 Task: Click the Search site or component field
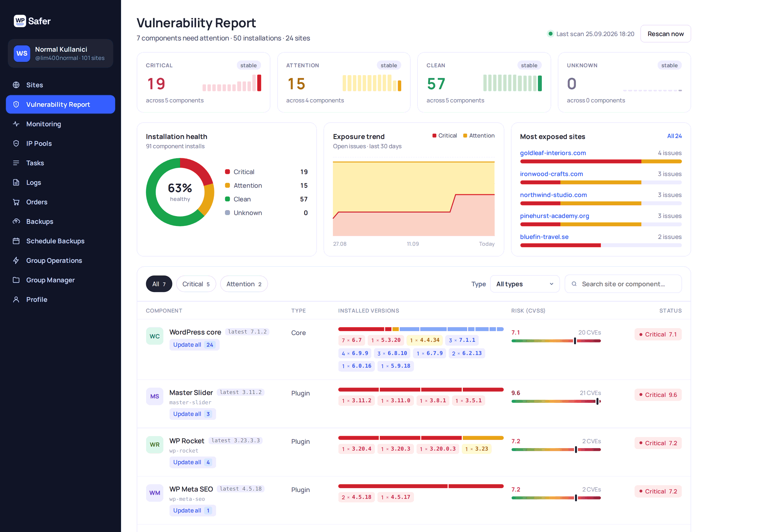(623, 284)
